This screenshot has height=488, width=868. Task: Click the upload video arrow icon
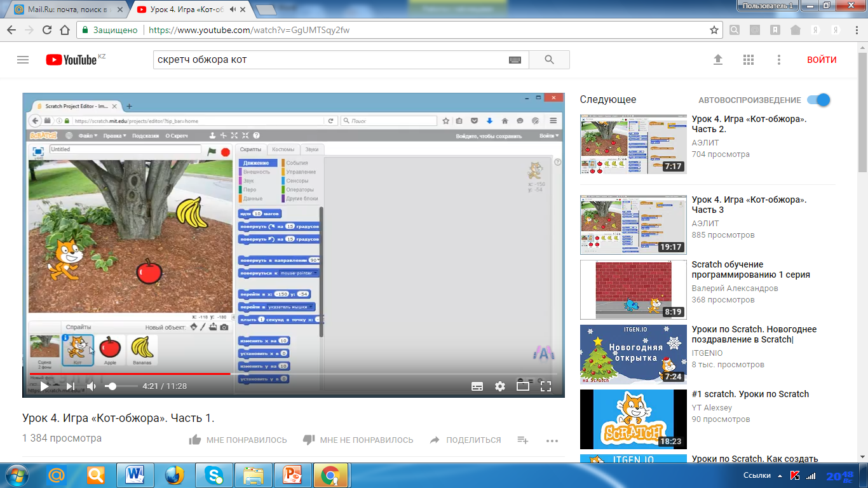click(x=718, y=60)
